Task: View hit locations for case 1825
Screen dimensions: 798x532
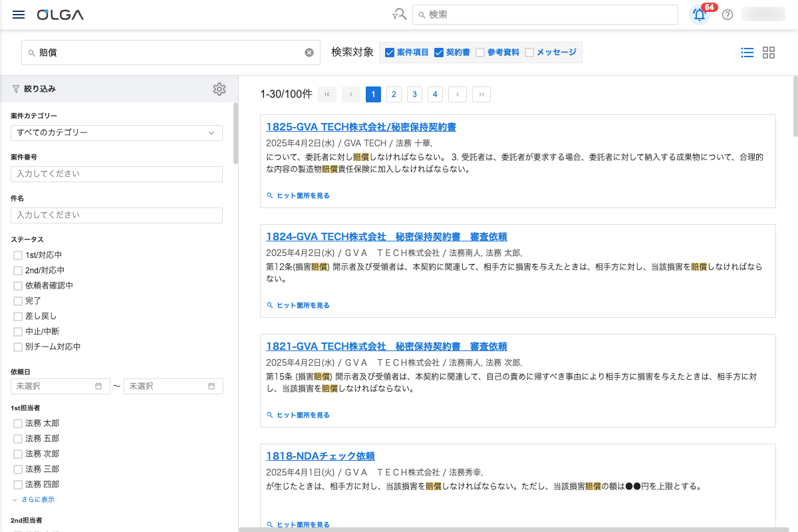Action: tap(298, 196)
